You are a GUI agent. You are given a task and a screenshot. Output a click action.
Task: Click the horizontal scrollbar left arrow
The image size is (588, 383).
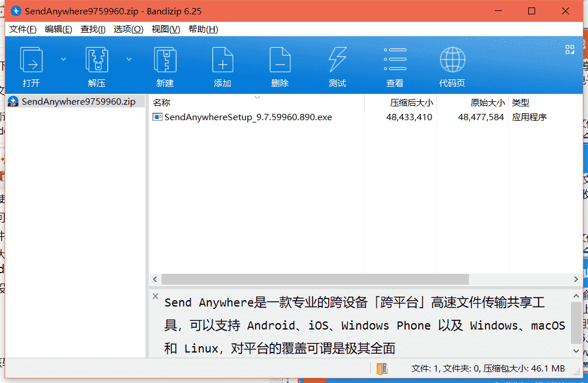tap(155, 279)
